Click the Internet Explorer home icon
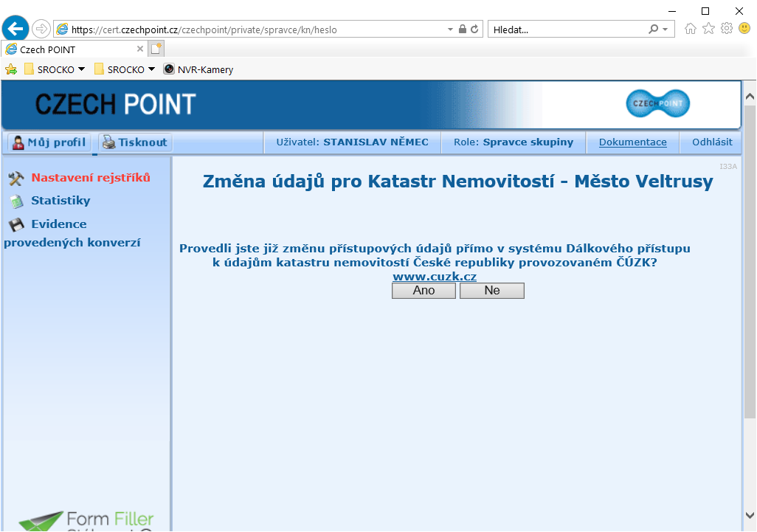Viewport: 757px width, 532px height. point(691,29)
